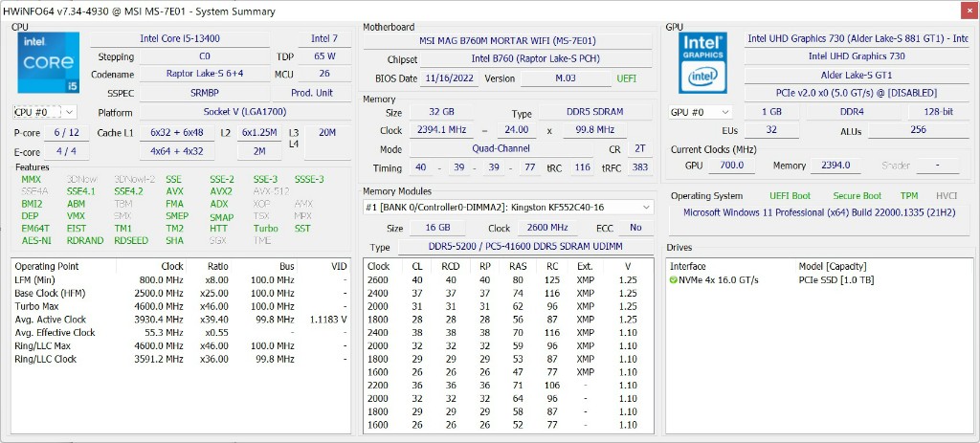Click the Operating Point column header
Viewport: 980px width, 443px height.
[48, 266]
